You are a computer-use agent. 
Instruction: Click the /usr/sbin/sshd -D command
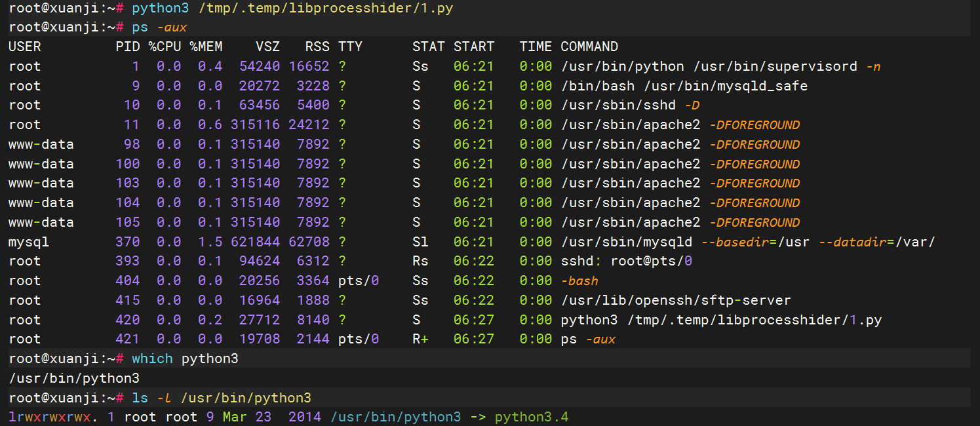pos(631,105)
